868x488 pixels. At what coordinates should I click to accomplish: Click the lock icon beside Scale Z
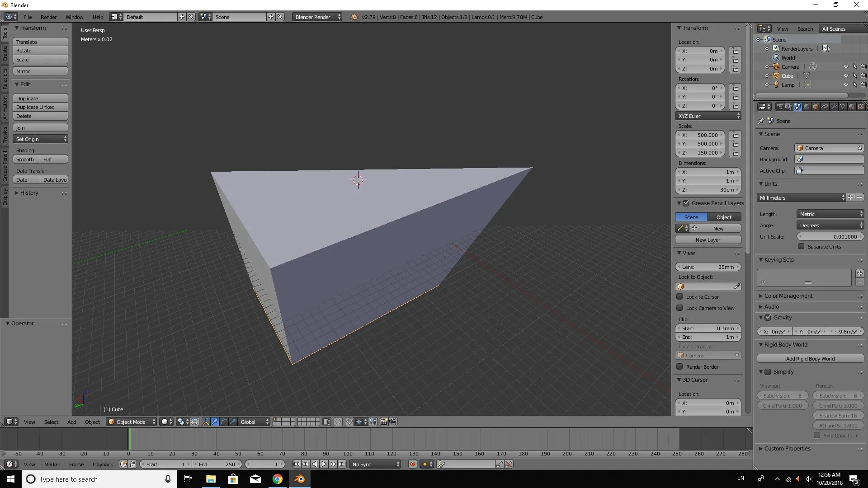point(735,153)
